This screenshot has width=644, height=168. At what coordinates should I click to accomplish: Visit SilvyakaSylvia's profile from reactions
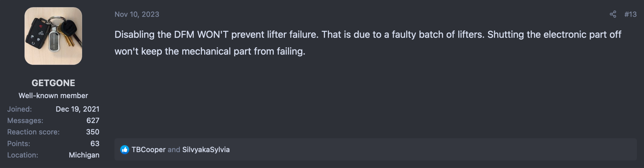click(206, 150)
